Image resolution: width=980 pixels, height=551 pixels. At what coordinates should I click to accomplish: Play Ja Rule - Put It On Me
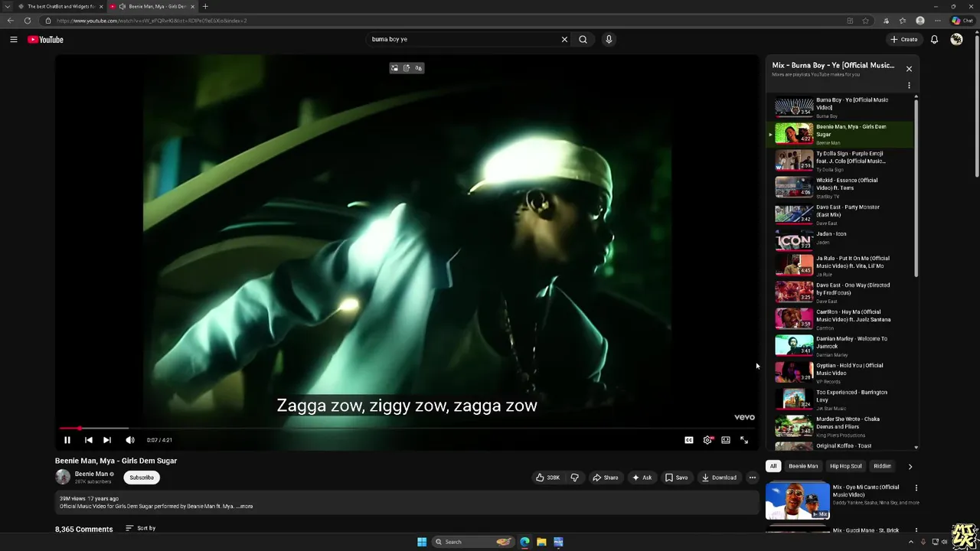click(x=840, y=266)
